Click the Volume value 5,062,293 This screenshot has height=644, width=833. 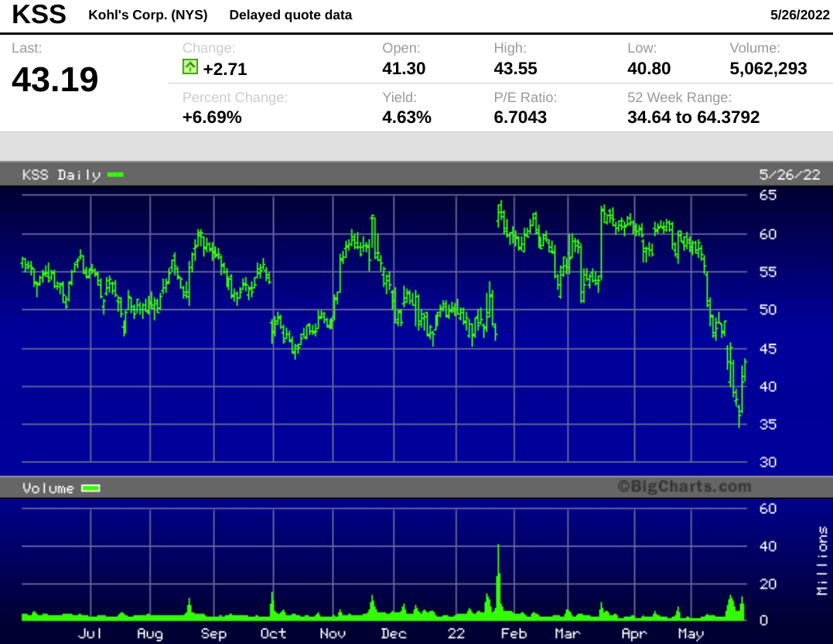coord(768,68)
